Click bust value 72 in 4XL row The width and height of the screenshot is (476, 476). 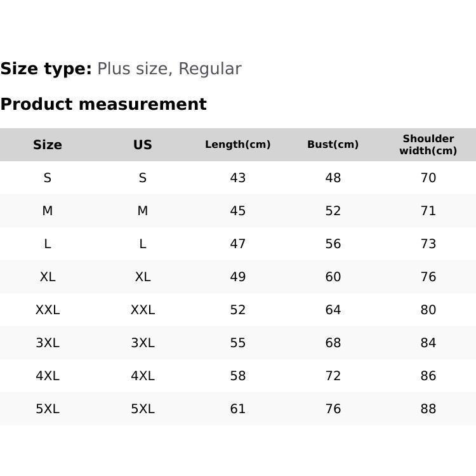(333, 376)
